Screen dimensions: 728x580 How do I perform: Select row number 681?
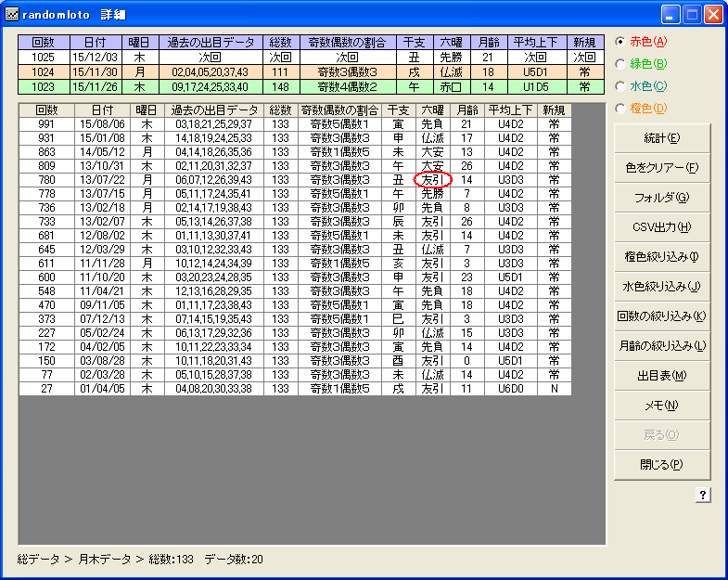click(47, 236)
